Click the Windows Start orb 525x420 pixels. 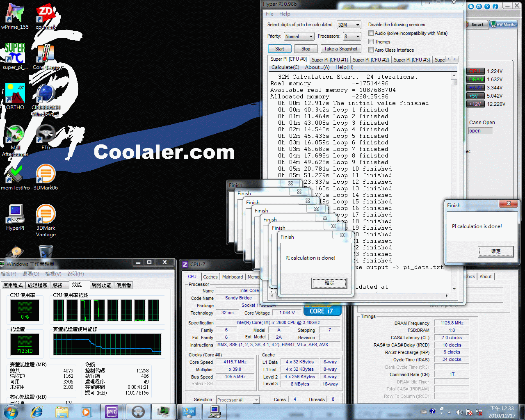click(11, 411)
